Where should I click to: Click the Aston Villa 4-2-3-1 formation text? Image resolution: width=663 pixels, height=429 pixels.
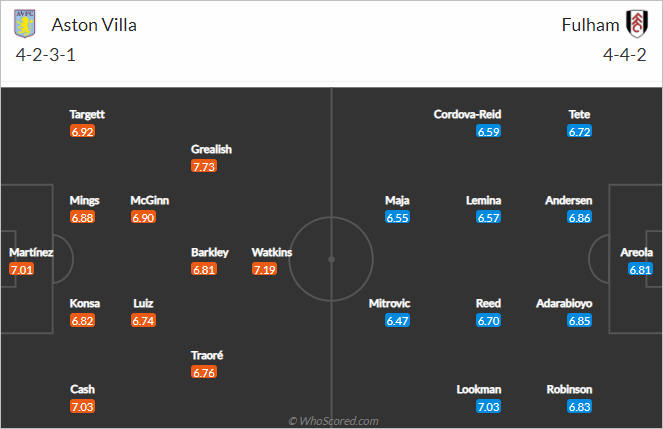click(x=46, y=55)
